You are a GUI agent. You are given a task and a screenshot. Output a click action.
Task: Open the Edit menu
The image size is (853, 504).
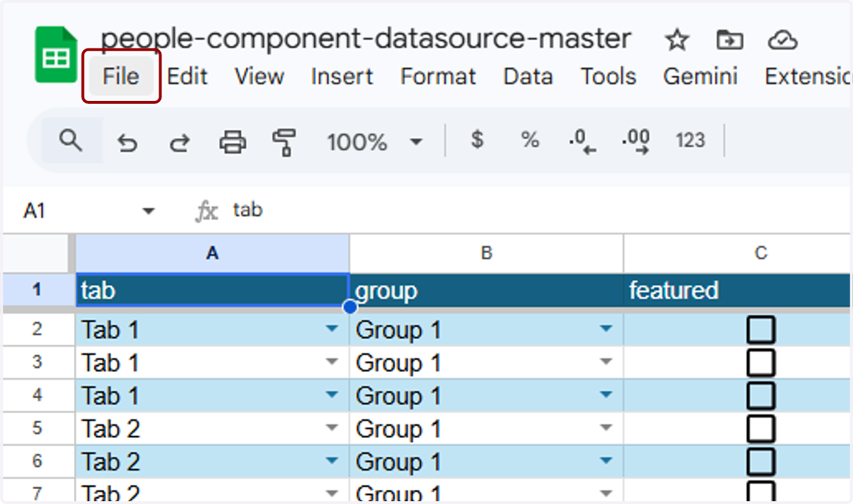pos(187,76)
